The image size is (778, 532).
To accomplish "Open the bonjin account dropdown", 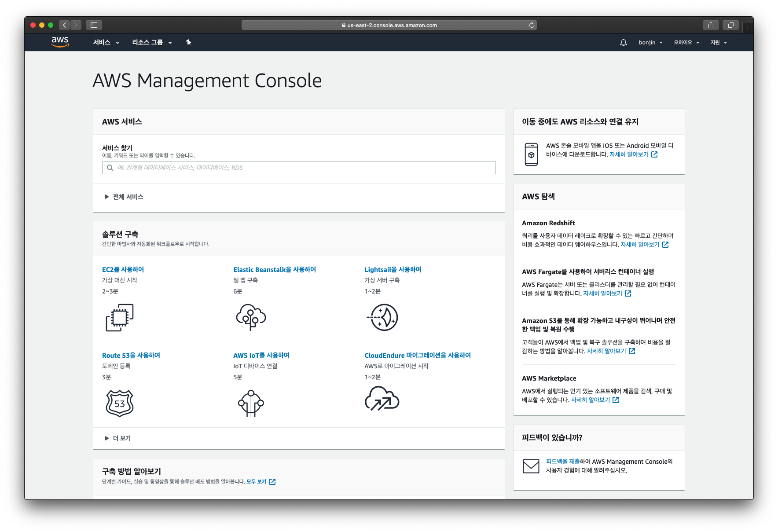I will point(651,43).
